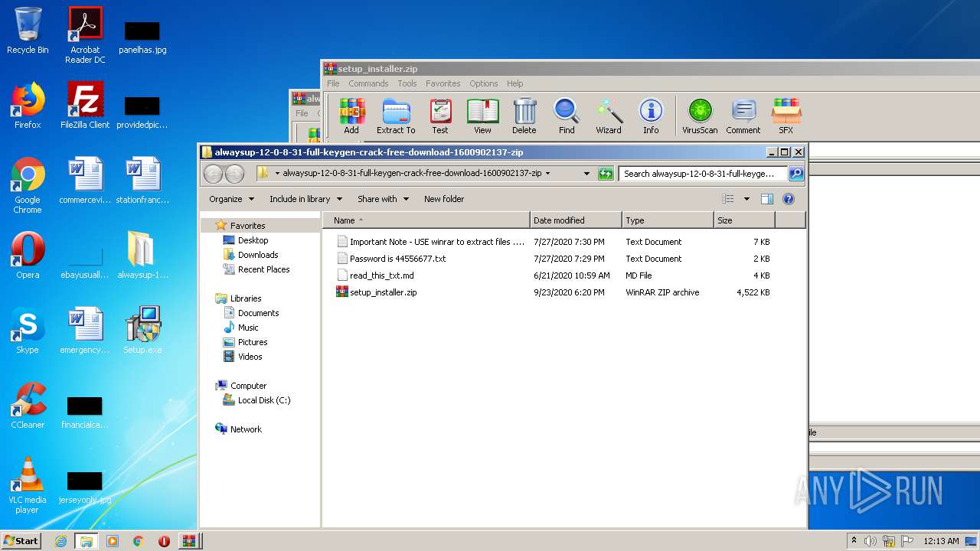Screen dimensions: 980x551
Task: Click the WinRAR Info icon
Action: point(651,116)
